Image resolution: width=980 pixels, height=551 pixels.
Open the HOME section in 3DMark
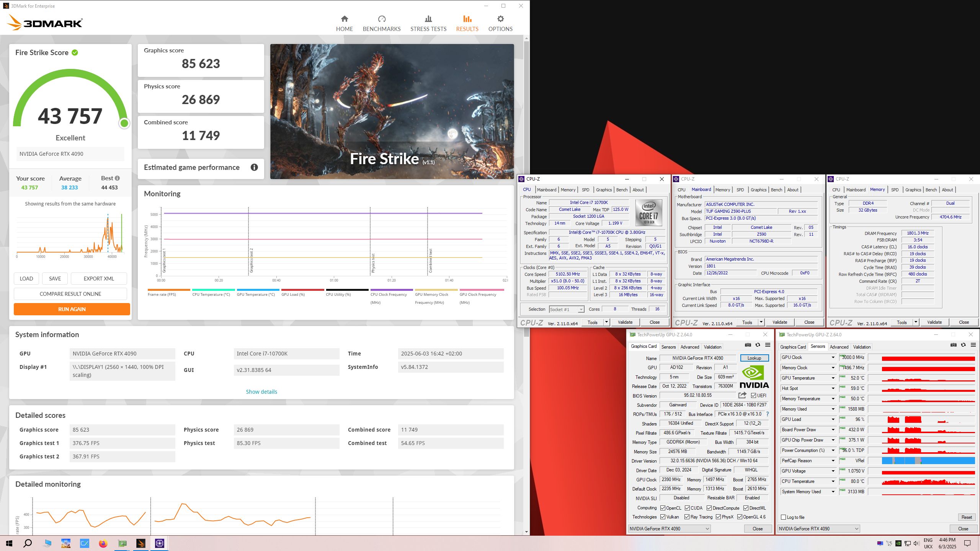344,24
